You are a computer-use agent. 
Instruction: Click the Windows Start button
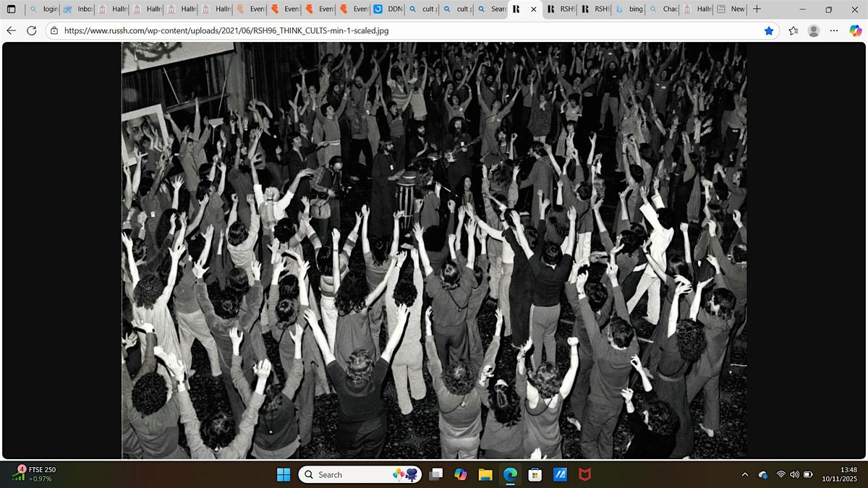tap(284, 474)
